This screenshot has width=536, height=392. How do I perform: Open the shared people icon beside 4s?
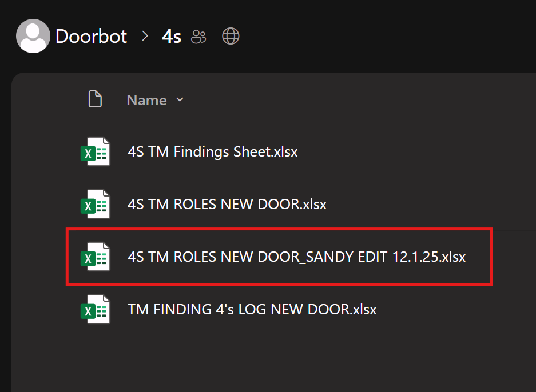click(x=198, y=37)
